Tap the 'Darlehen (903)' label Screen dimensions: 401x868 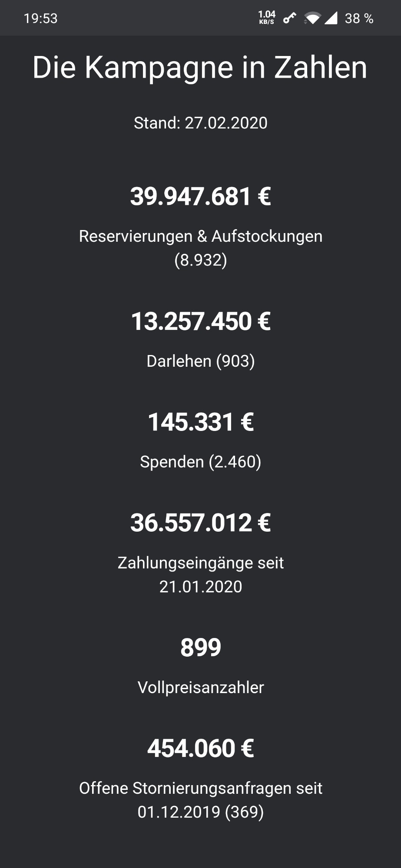[200, 361]
